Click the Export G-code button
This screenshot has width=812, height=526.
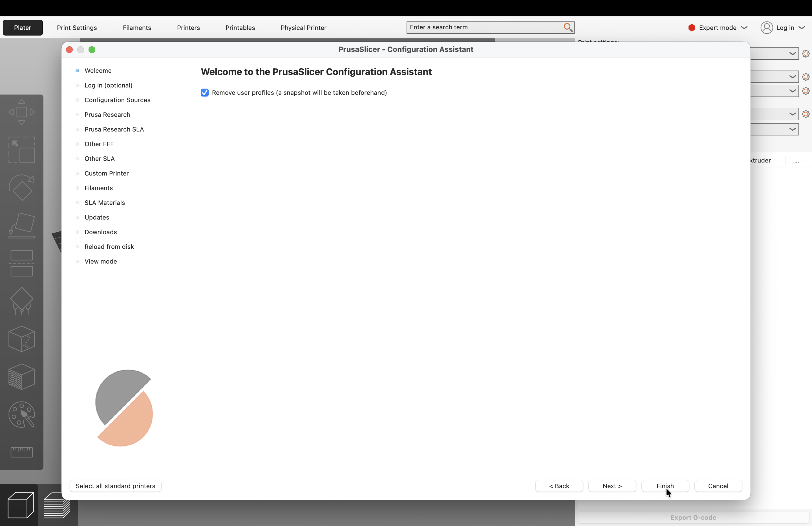click(693, 518)
